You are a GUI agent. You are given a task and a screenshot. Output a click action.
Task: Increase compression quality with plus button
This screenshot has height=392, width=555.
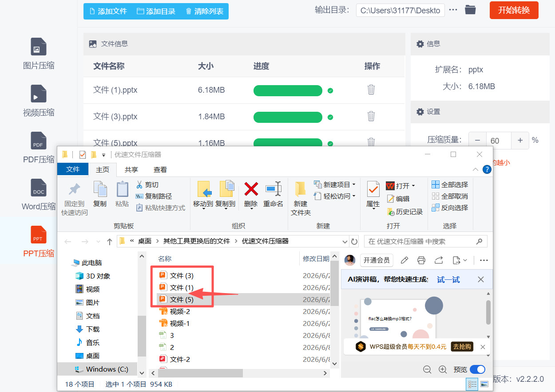pos(520,140)
